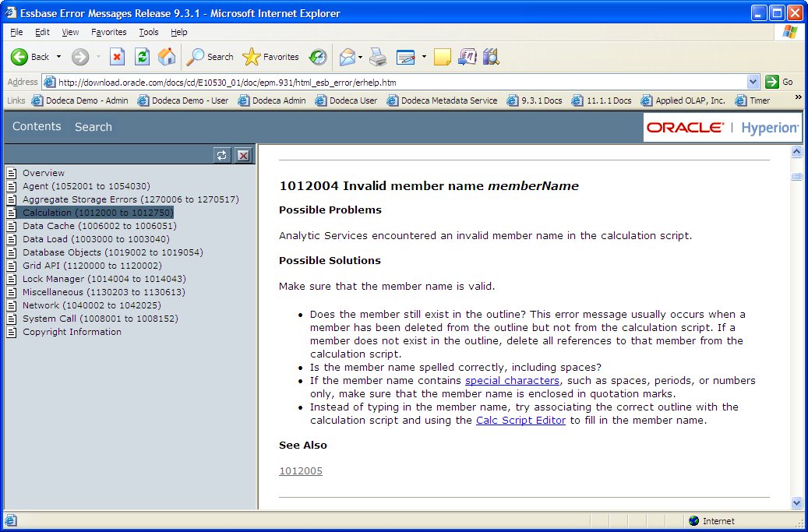Viewport: 808px width, 532px height.
Task: Open the Calc Script Editor link
Action: (521, 421)
